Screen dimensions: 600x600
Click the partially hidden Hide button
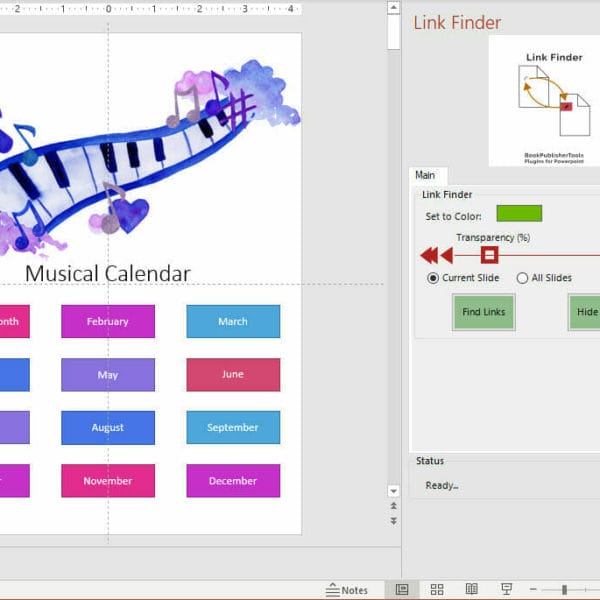584,312
